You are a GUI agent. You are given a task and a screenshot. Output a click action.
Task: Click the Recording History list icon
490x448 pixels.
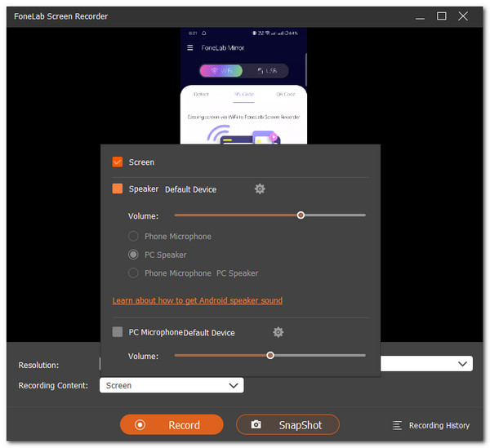coord(397,425)
